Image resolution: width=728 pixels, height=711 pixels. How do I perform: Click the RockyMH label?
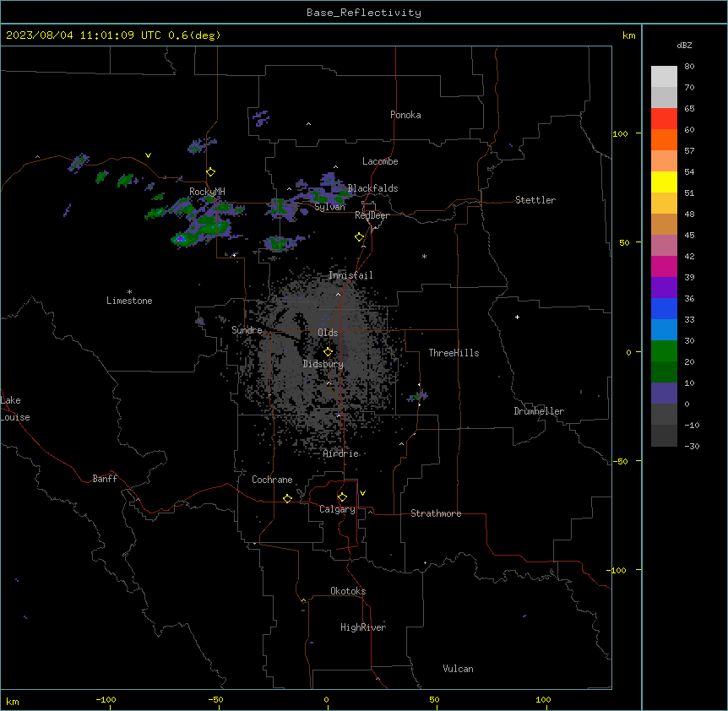pyautogui.click(x=207, y=192)
